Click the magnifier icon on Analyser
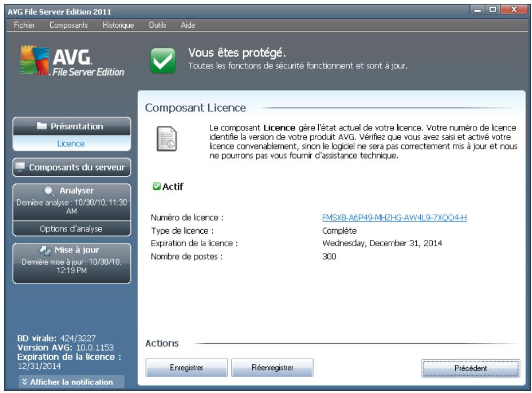 tap(49, 191)
